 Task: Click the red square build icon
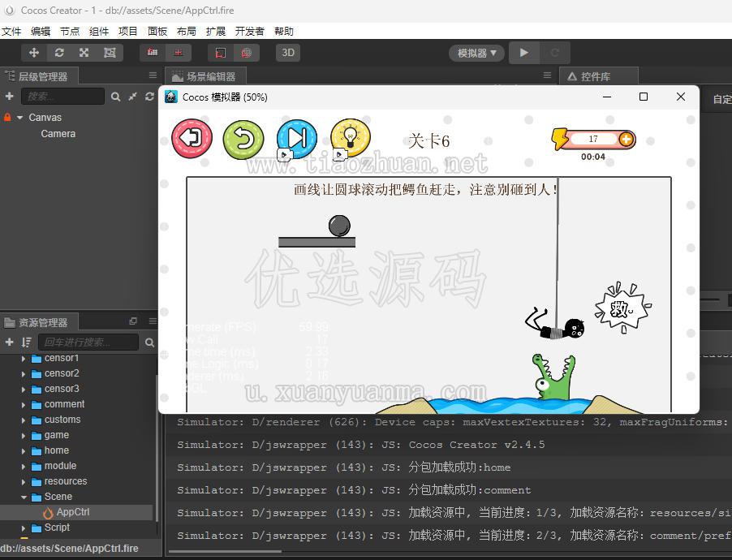pyautogui.click(x=221, y=53)
